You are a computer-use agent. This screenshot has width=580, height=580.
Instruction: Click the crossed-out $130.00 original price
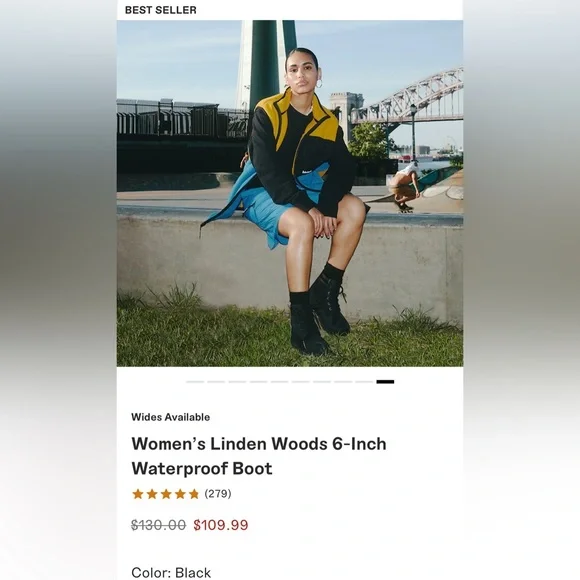[158, 525]
